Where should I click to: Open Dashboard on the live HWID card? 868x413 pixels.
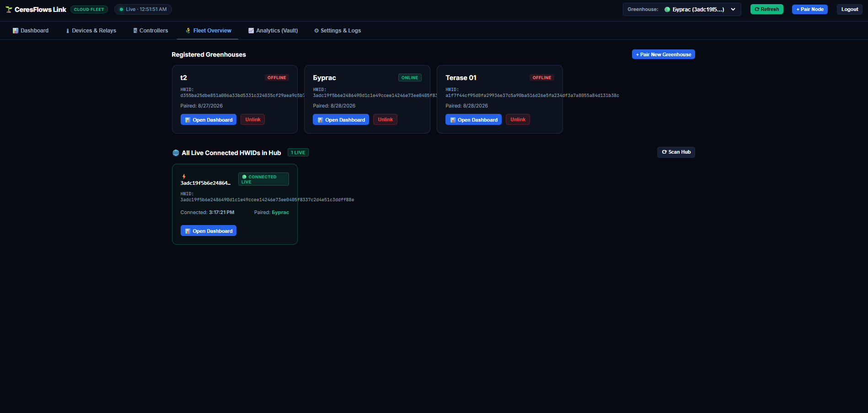click(x=209, y=231)
